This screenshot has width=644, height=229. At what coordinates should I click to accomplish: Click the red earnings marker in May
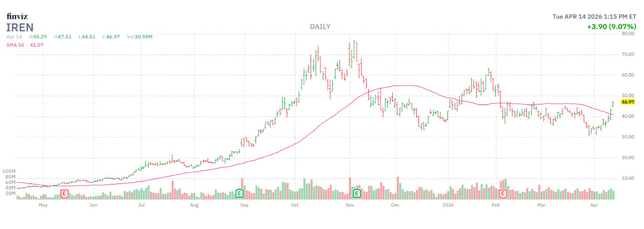[65, 193]
